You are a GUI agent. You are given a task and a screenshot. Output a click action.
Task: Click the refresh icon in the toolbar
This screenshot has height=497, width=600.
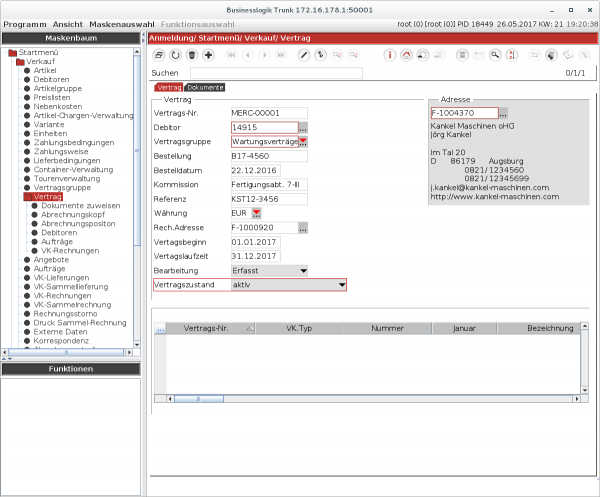click(175, 54)
